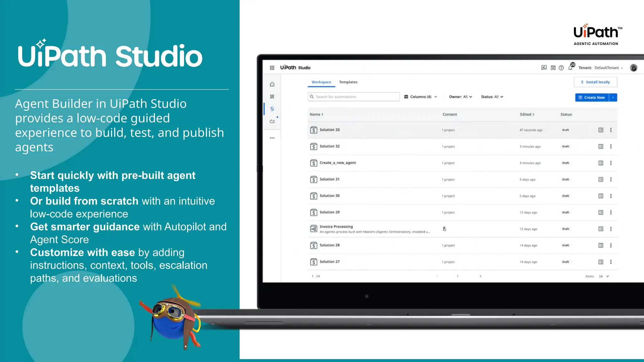Open details panel icon for Solution 29
Image resolution: width=644 pixels, height=362 pixels.
click(601, 212)
